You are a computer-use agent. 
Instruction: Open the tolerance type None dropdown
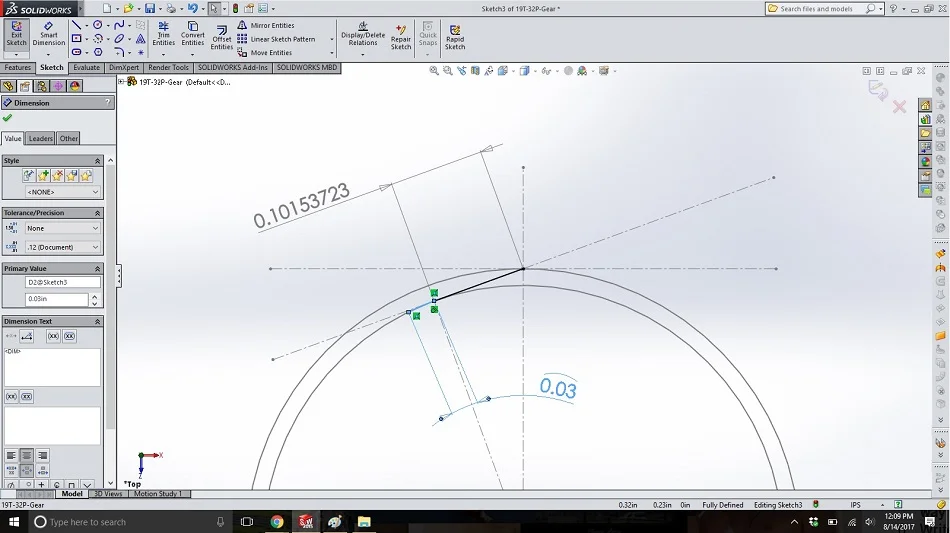[x=62, y=228]
